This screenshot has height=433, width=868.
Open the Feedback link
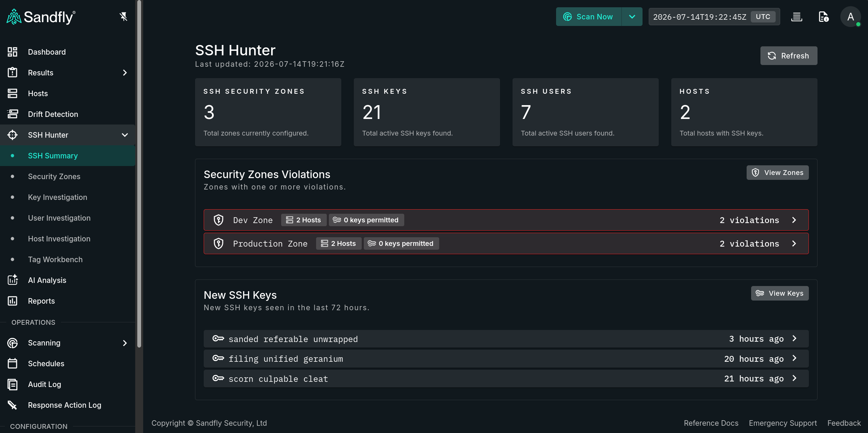tap(844, 423)
